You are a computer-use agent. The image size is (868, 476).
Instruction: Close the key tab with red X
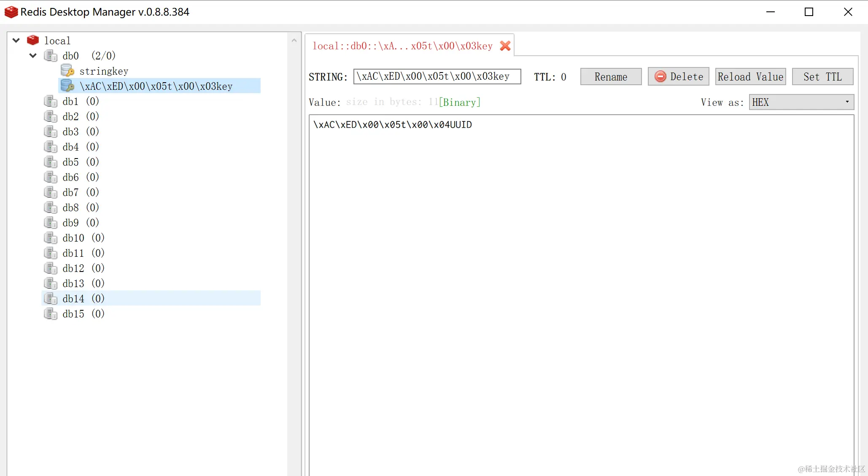(505, 46)
